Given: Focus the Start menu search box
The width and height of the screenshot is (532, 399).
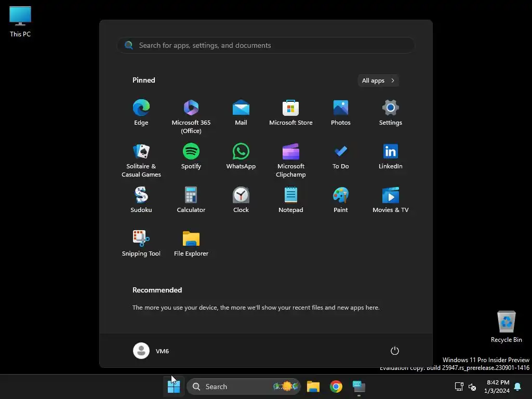Looking at the screenshot, I should click(x=266, y=45).
